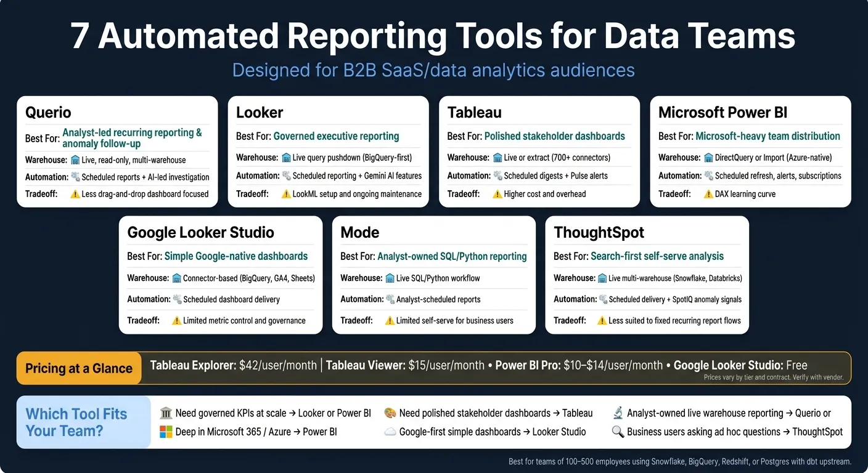
Task: Click the warning icon beside DAX learning curve
Action: click(x=708, y=194)
